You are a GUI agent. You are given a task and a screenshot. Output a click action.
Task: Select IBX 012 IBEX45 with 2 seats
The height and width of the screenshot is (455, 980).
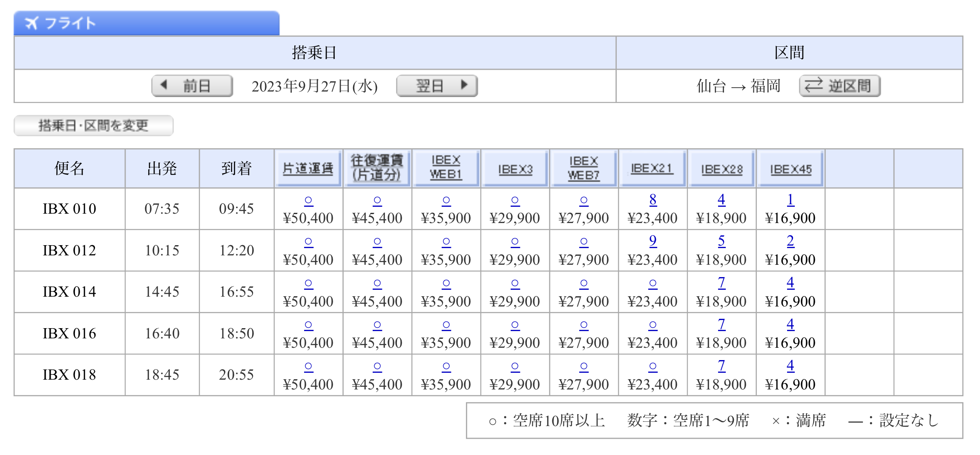coord(790,241)
